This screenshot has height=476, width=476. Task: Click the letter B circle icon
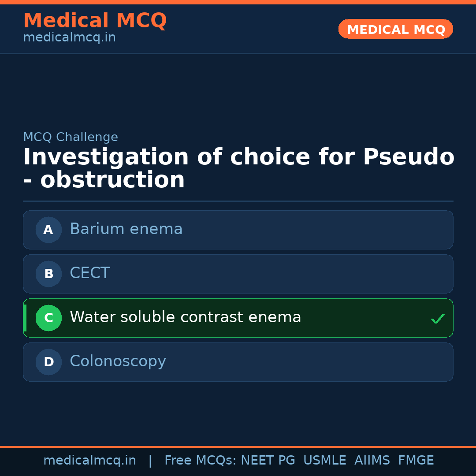coord(48,274)
